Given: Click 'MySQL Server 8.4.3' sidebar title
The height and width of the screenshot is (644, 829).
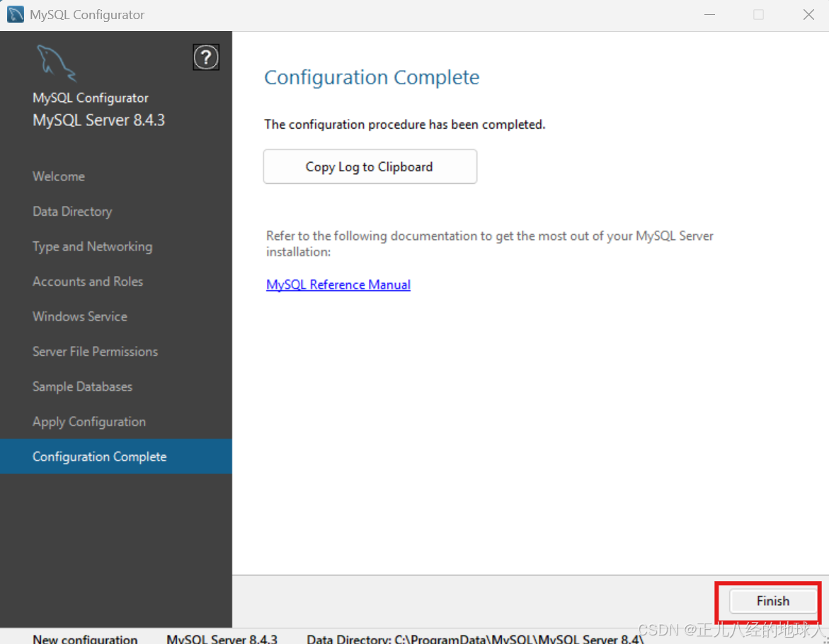Looking at the screenshot, I should click(99, 120).
